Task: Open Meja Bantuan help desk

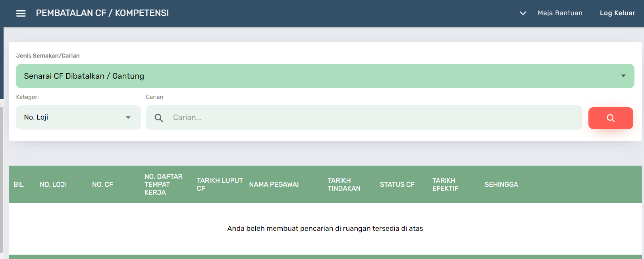Action: click(560, 13)
